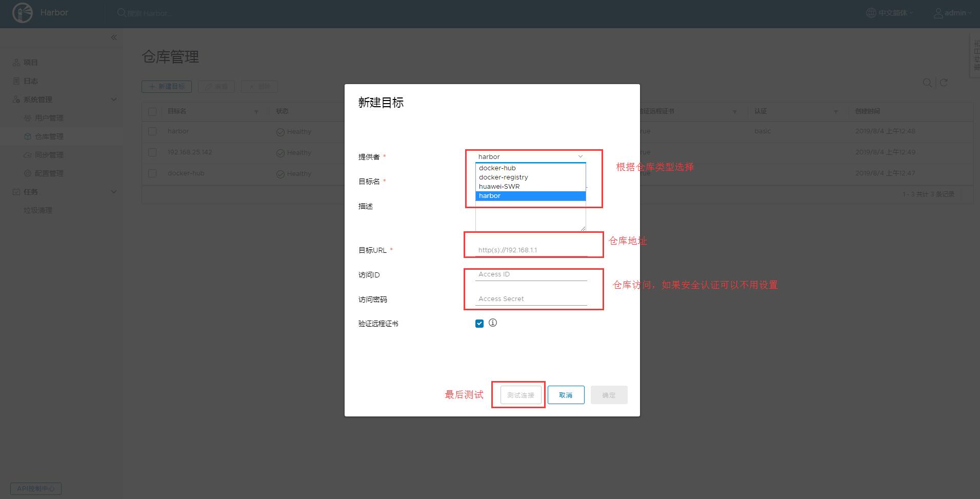This screenshot has height=499, width=980.
Task: Click the refresh icon above the table
Action: tap(944, 83)
